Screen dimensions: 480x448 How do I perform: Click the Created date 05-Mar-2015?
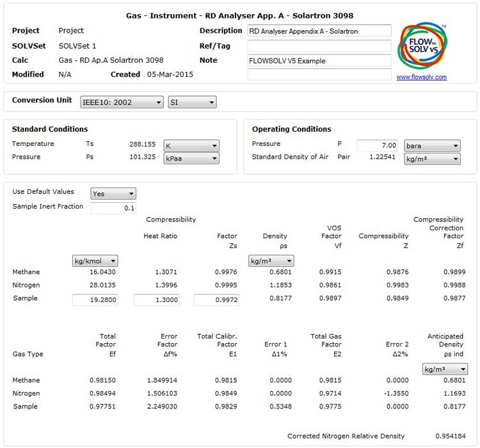[170, 74]
